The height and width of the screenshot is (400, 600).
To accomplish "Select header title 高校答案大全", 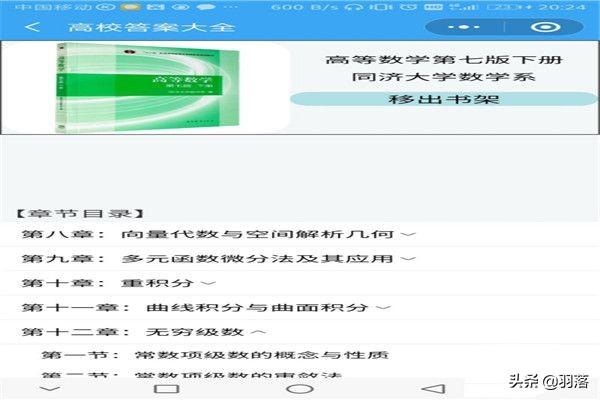I will click(152, 27).
